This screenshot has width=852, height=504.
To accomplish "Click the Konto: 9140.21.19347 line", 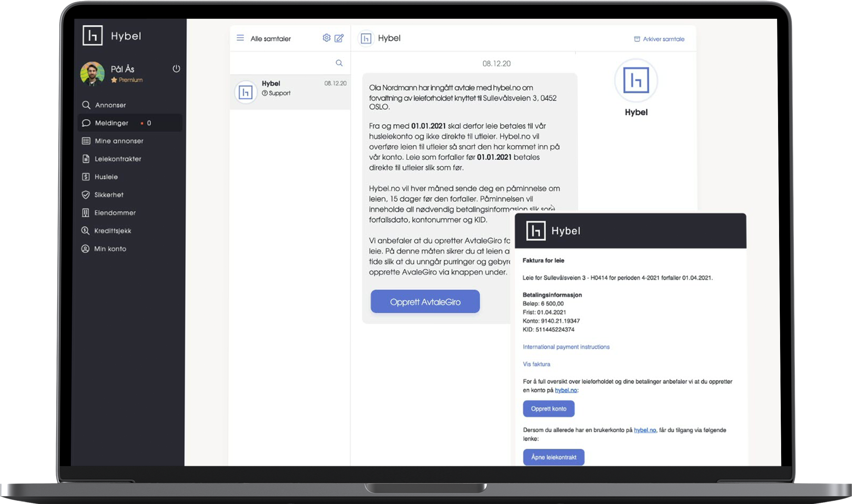I will (551, 321).
